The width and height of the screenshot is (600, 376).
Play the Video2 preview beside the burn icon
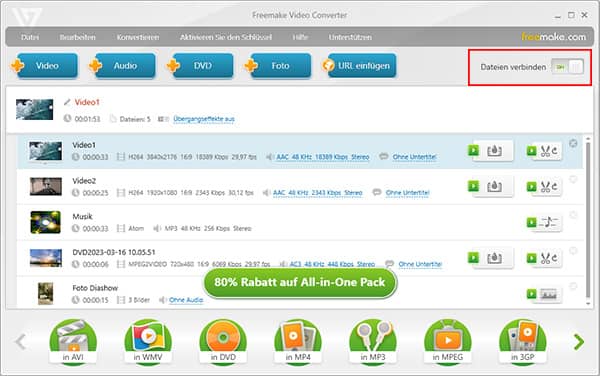pyautogui.click(x=473, y=186)
